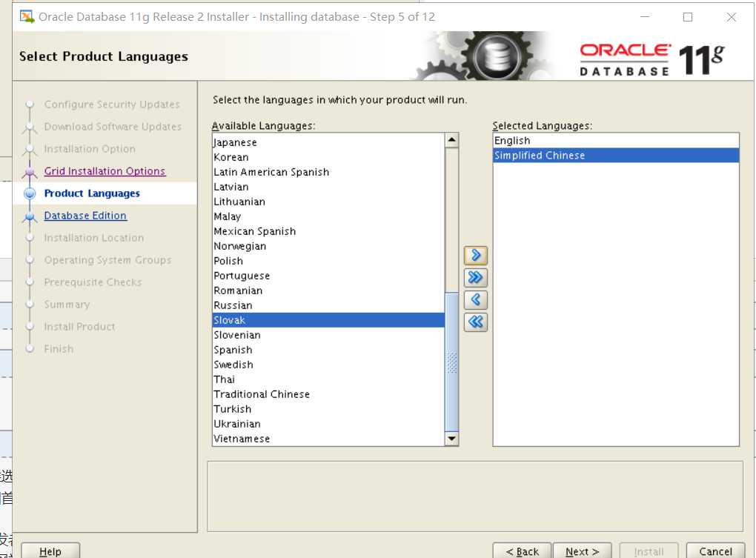Select Norwegian in the list
This screenshot has height=558, width=756.
click(x=328, y=246)
